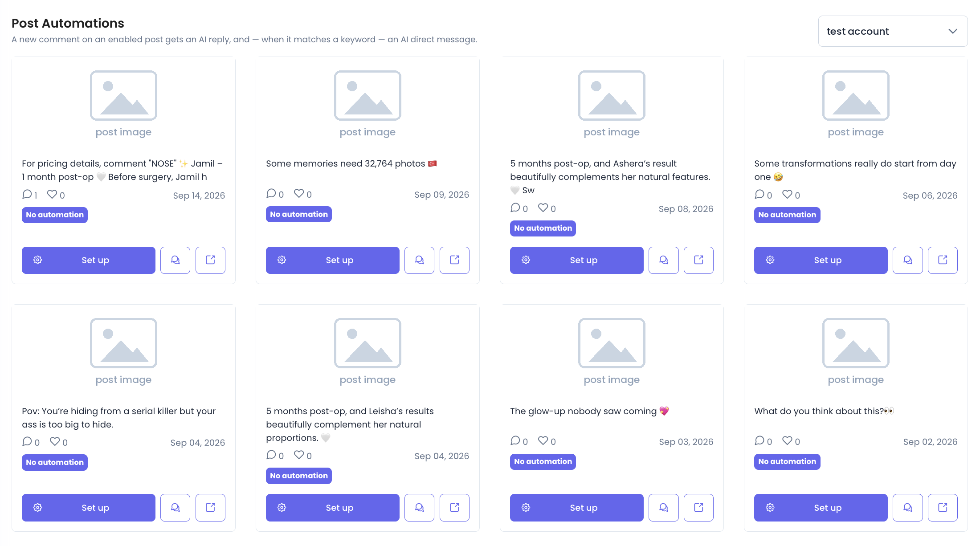Click No automation badge on Ashera's result post

coord(543,228)
